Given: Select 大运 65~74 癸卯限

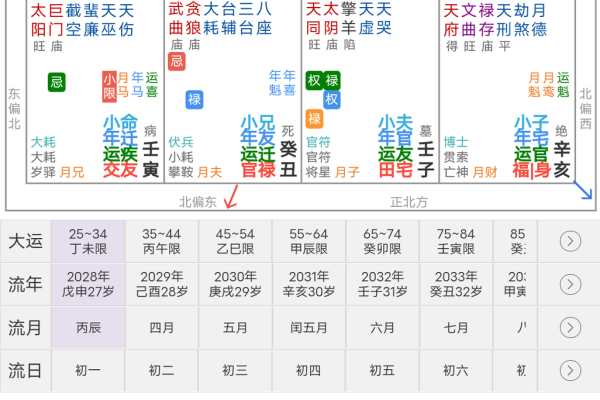Looking at the screenshot, I should tap(382, 241).
